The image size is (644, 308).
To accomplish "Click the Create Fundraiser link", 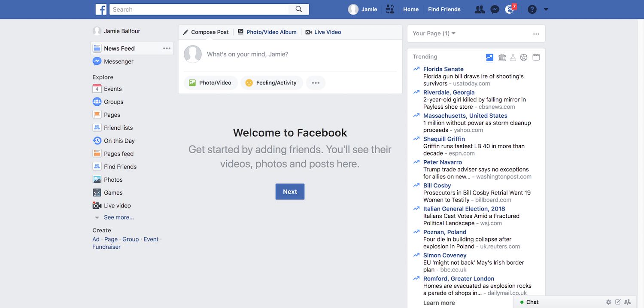I will (106, 247).
